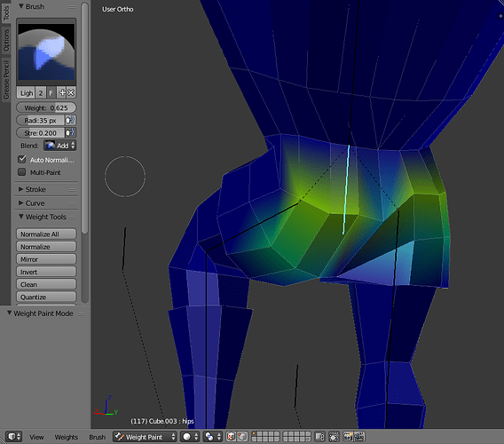Click the Invert weights button
The image size is (504, 444).
46,272
